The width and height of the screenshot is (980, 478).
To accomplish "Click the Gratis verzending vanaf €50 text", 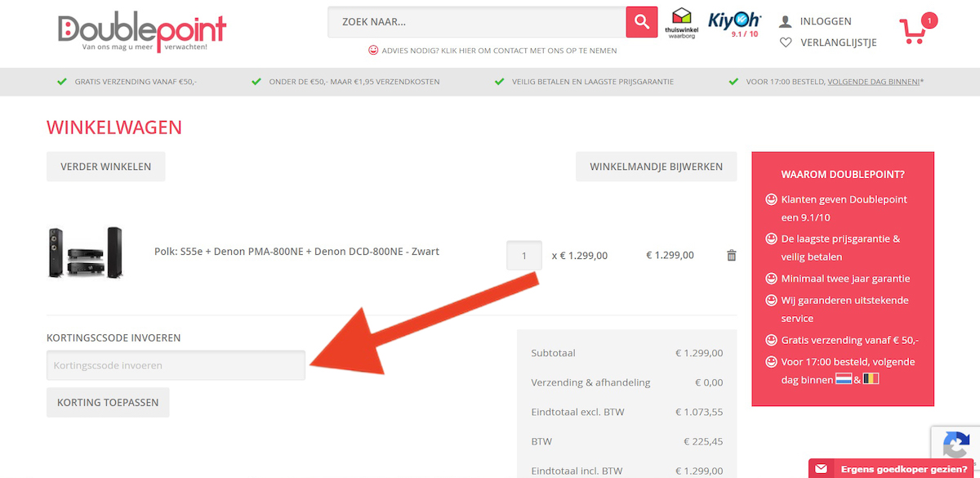I will tap(136, 82).
